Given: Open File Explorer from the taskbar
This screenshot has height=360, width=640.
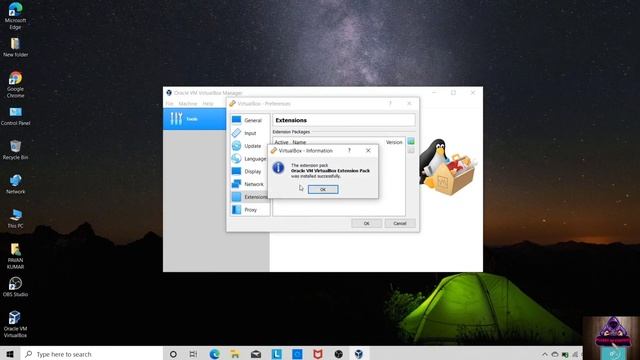Looking at the screenshot, I should (x=235, y=354).
